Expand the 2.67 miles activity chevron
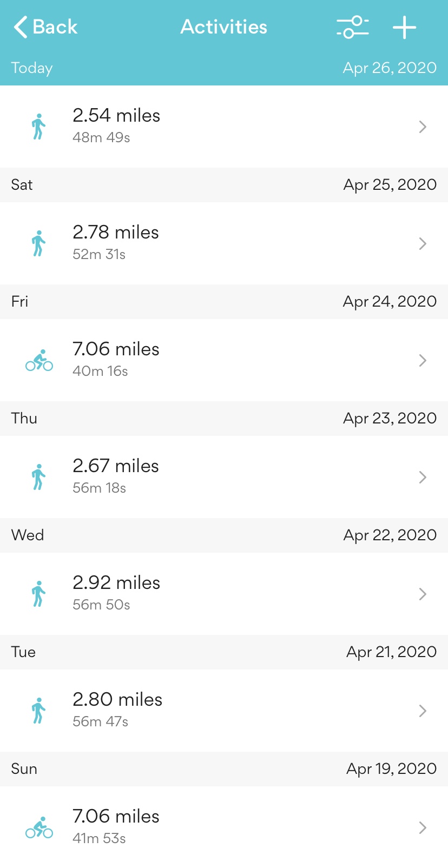Screen dimensions: 448x868 (x=423, y=477)
